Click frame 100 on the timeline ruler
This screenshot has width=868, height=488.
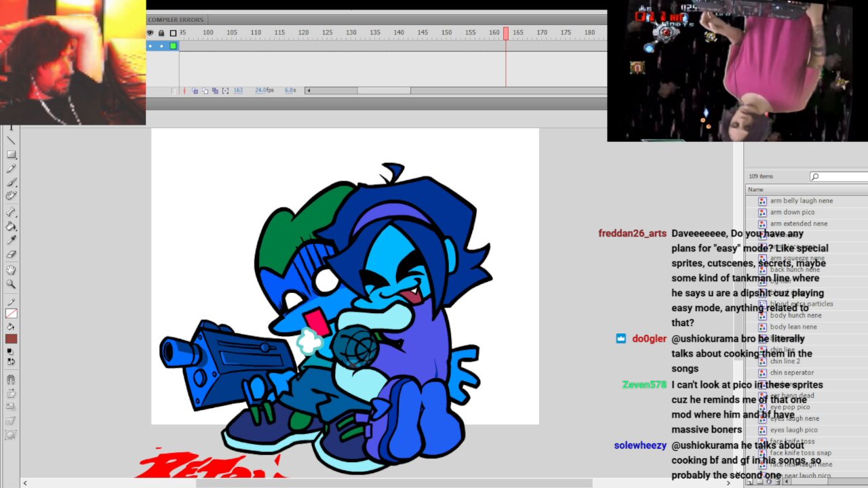click(208, 33)
